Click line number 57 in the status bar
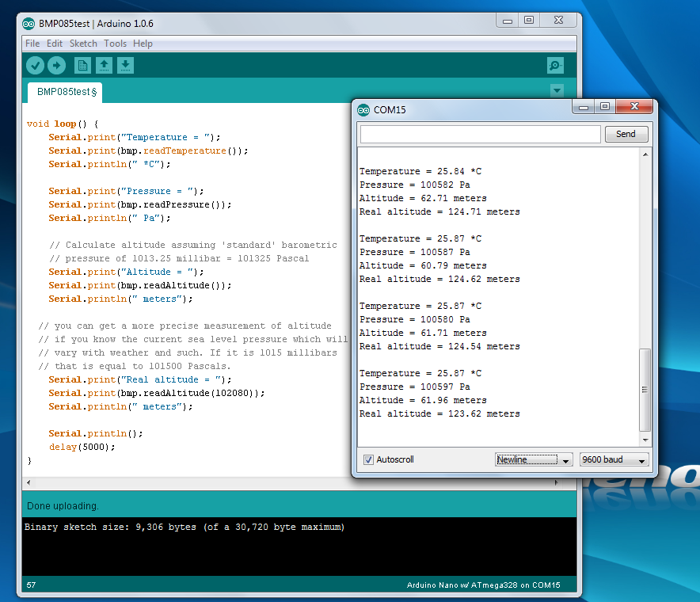This screenshot has width=700, height=602. tap(31, 585)
